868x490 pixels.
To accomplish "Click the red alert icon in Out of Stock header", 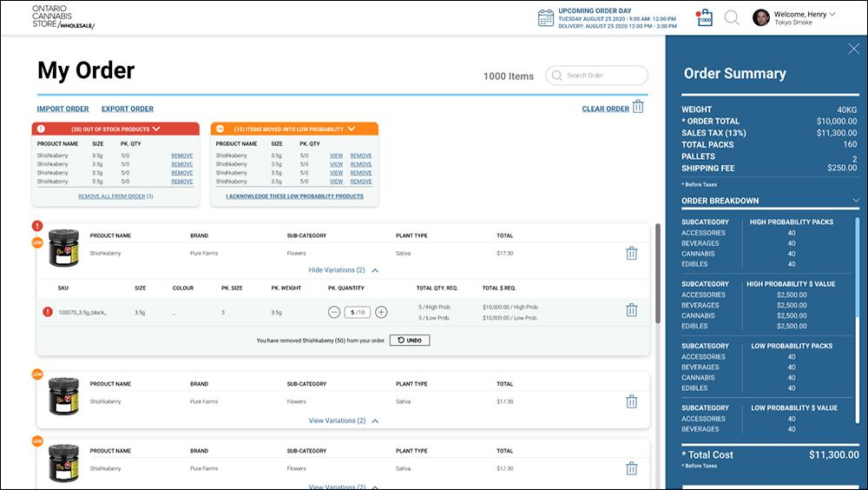I will (x=41, y=129).
